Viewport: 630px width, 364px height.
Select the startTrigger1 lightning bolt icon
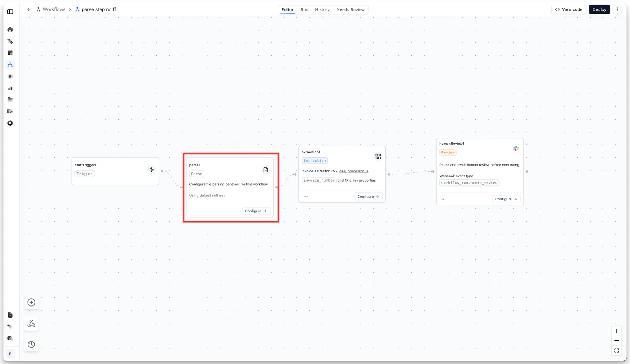click(151, 170)
